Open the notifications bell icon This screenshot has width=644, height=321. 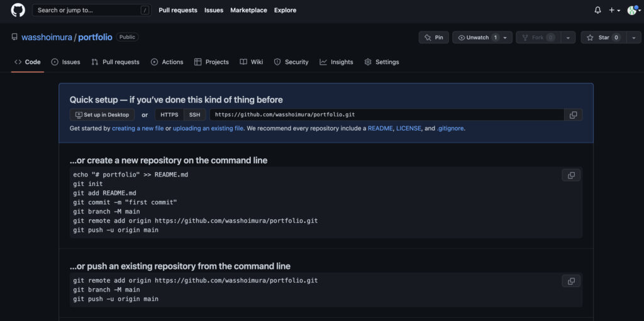[x=597, y=10]
